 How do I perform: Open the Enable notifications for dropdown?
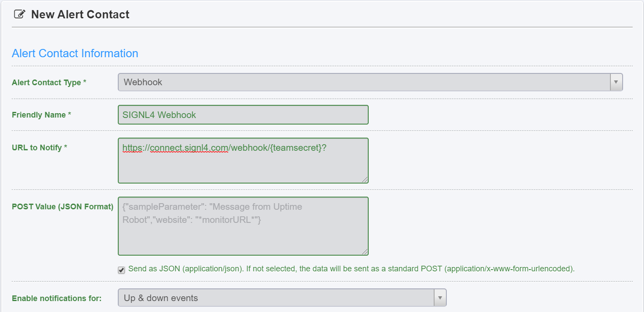pyautogui.click(x=282, y=298)
